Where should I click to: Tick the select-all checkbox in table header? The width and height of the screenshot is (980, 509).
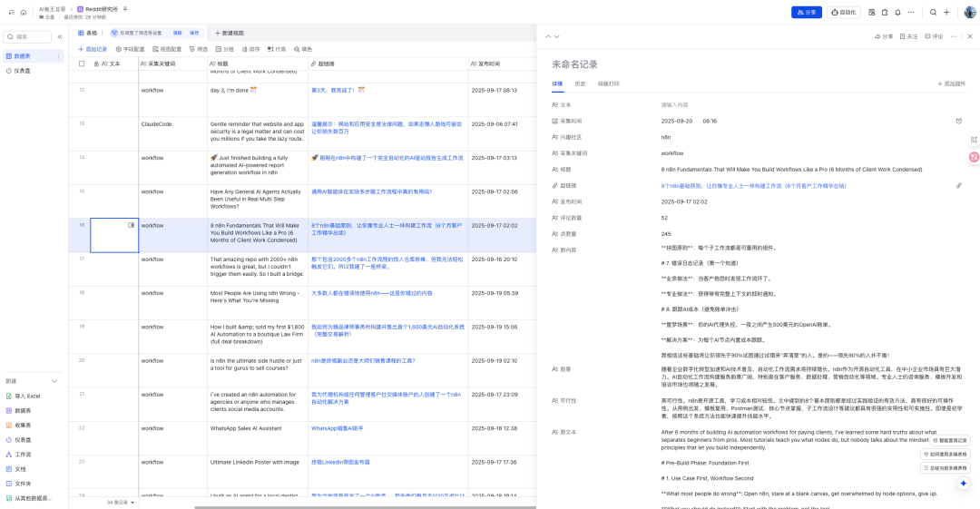tap(82, 64)
